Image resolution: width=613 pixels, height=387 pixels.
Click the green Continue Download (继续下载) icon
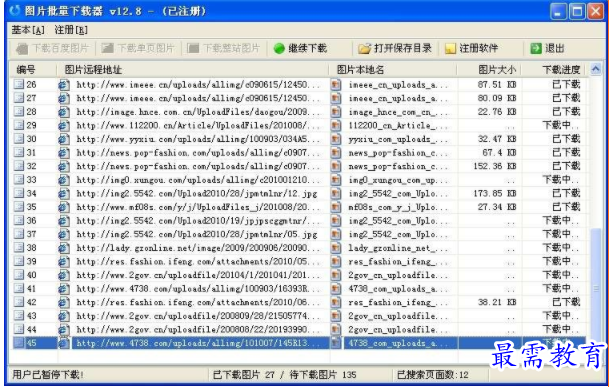[279, 48]
